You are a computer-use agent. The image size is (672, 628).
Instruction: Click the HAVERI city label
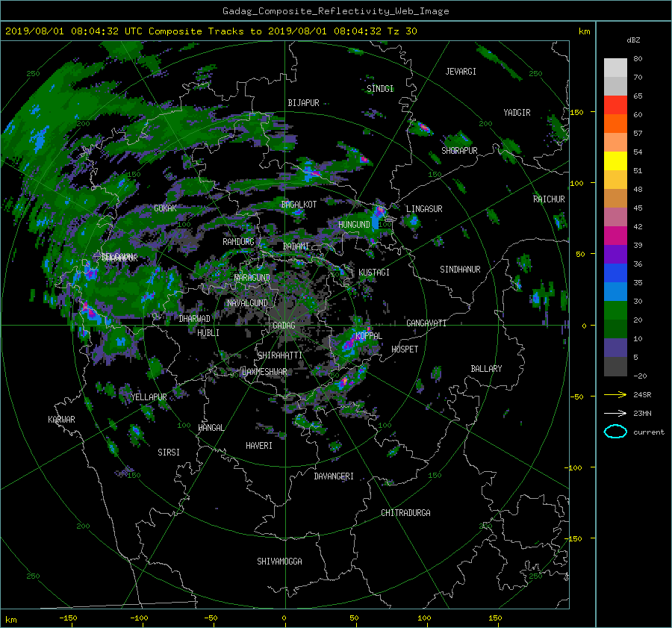coord(259,446)
